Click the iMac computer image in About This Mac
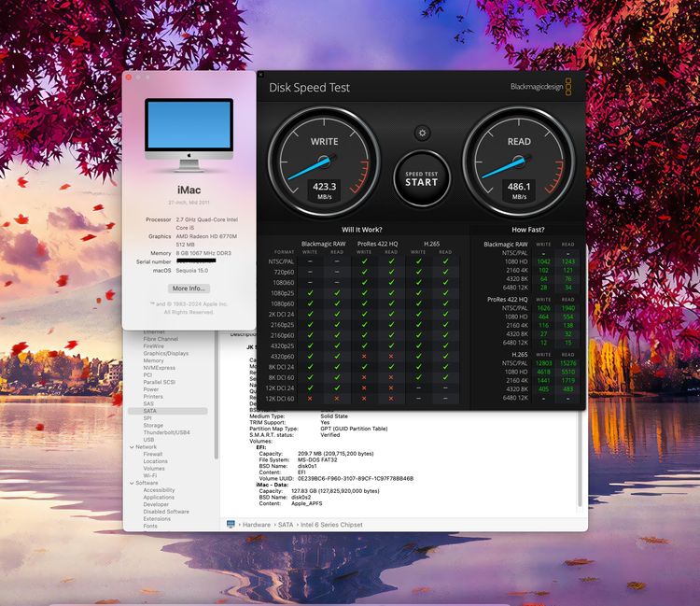700x606 pixels. [x=189, y=134]
